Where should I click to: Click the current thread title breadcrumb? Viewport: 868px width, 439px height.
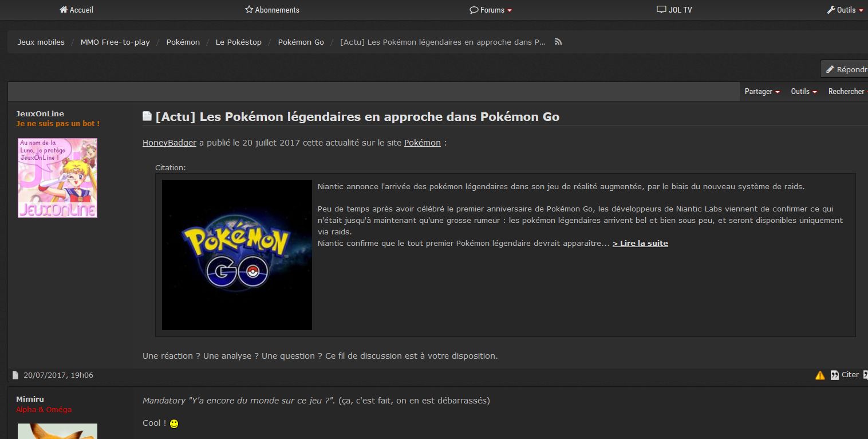[x=443, y=42]
